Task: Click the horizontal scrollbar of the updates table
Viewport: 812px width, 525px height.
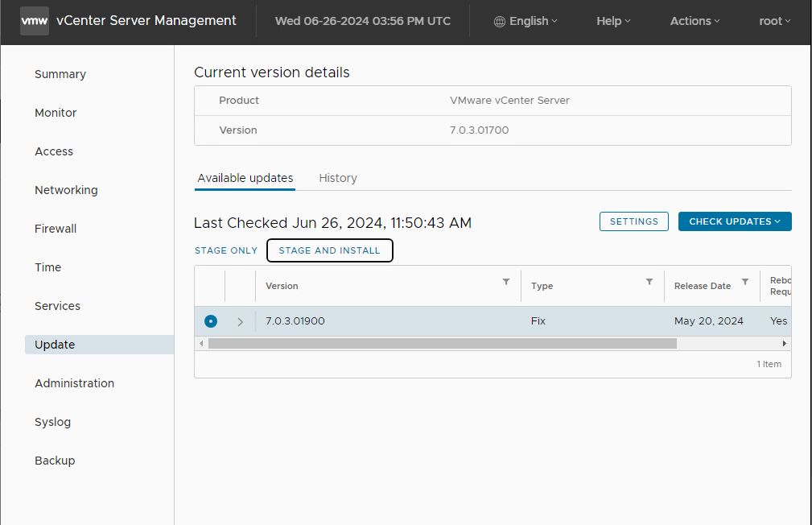Action: [x=443, y=343]
